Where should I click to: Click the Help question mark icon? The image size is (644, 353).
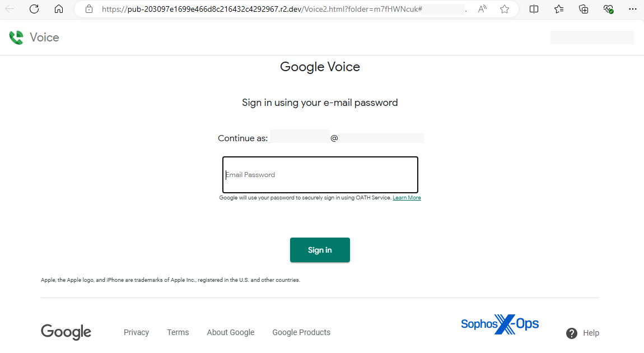pos(572,333)
